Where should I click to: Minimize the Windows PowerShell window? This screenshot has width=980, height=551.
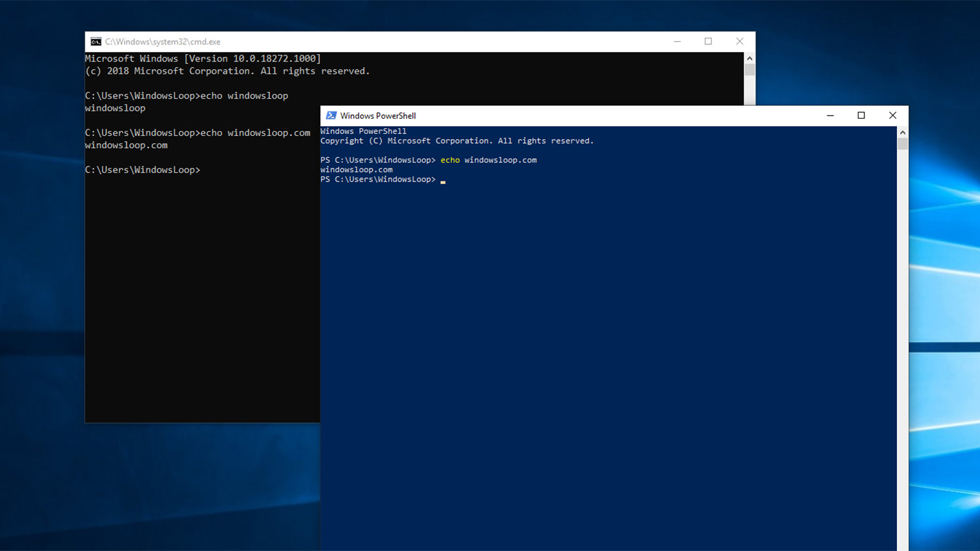click(830, 115)
